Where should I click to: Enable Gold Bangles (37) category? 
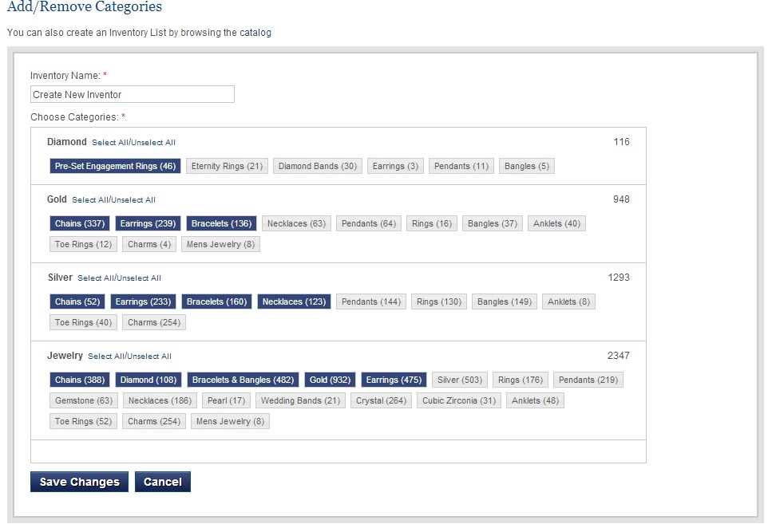pyautogui.click(x=493, y=223)
